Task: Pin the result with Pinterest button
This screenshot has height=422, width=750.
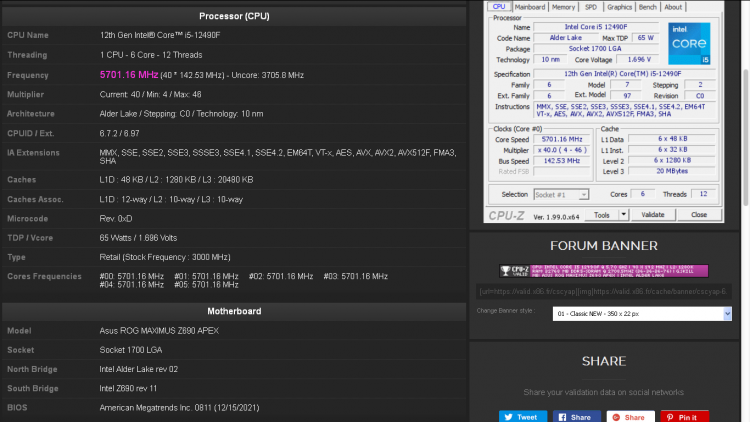Action: click(x=685, y=416)
